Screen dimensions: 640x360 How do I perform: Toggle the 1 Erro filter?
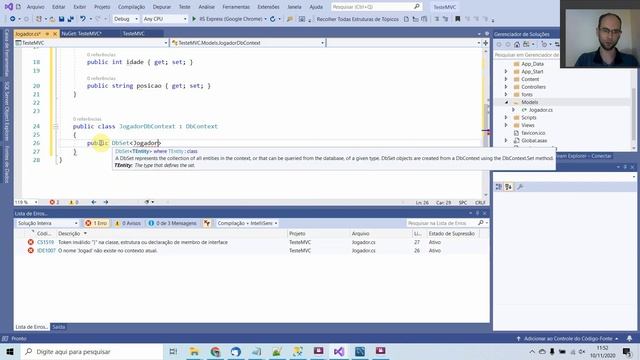pos(96,223)
